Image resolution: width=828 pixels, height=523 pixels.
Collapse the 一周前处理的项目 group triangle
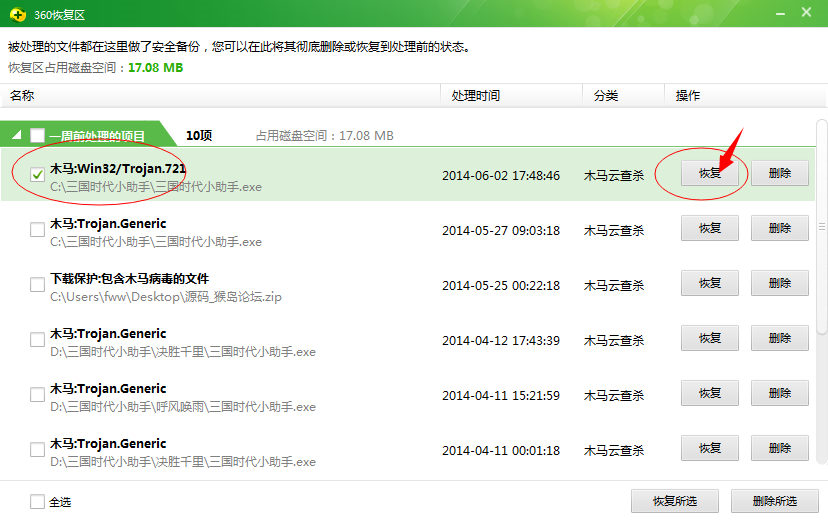point(16,136)
